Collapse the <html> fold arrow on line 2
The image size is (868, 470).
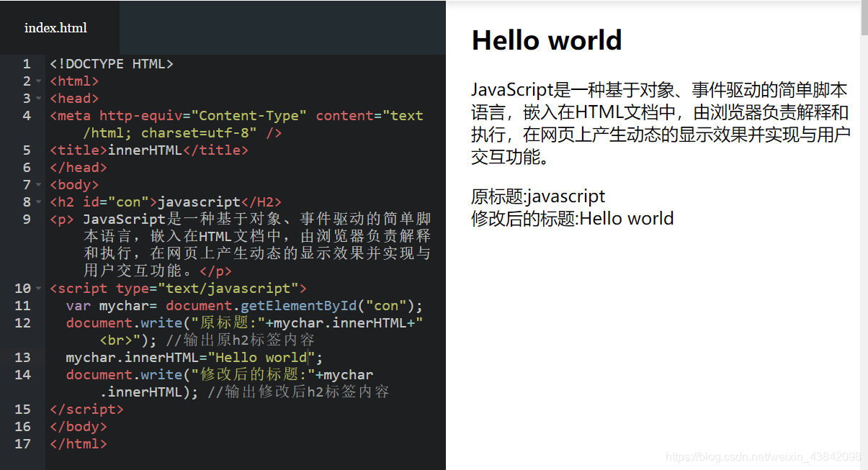(x=38, y=81)
